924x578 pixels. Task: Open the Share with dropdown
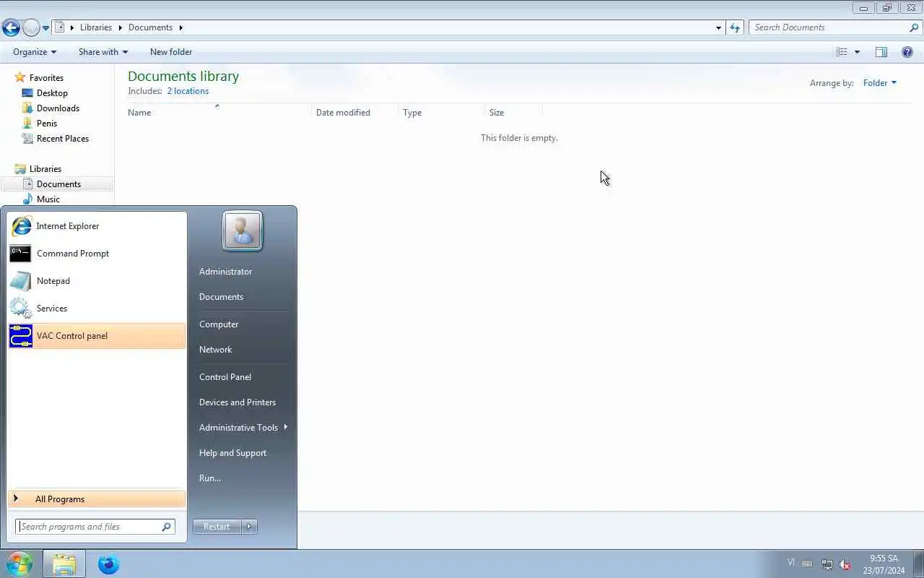coord(103,52)
